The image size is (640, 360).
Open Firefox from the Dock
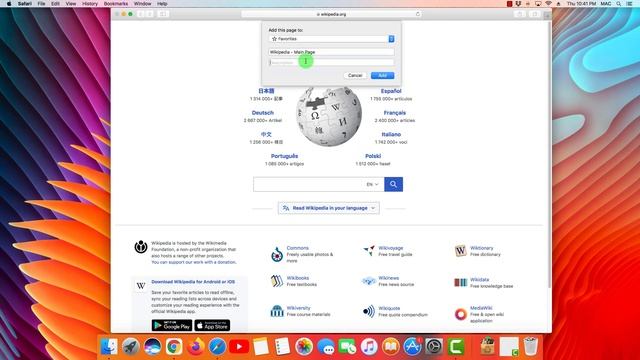[196, 347]
